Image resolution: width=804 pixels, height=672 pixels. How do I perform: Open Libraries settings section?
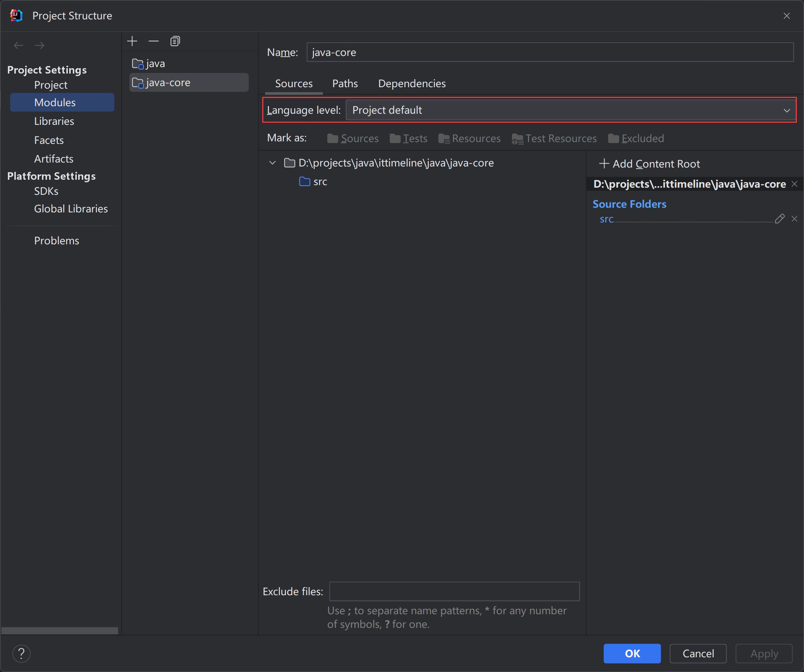click(x=54, y=121)
